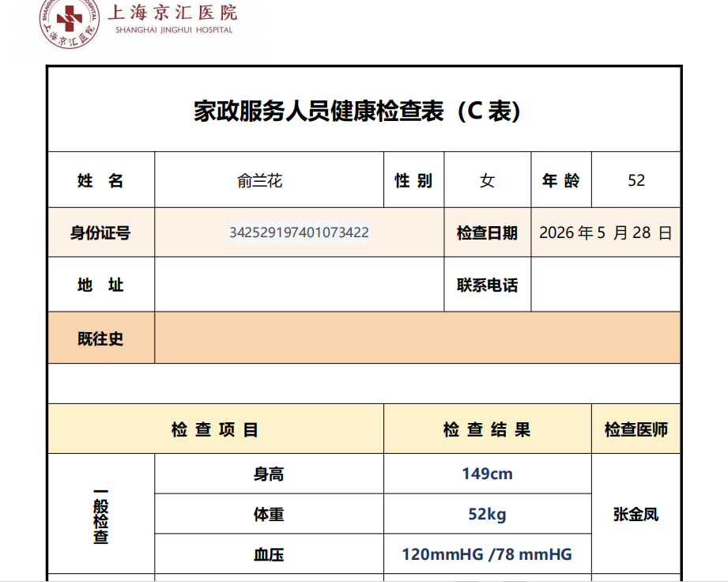This screenshot has width=728, height=582.
Task: Click the 检查结果 column header
Action: click(x=488, y=429)
